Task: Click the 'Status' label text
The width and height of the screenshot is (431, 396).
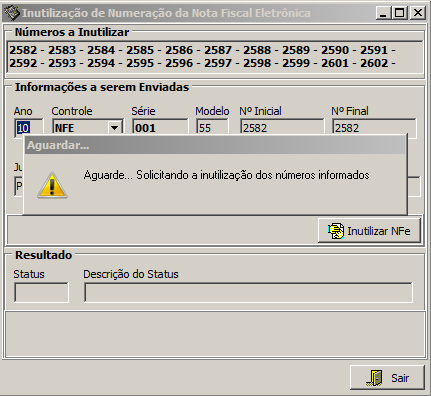Action: point(29,274)
